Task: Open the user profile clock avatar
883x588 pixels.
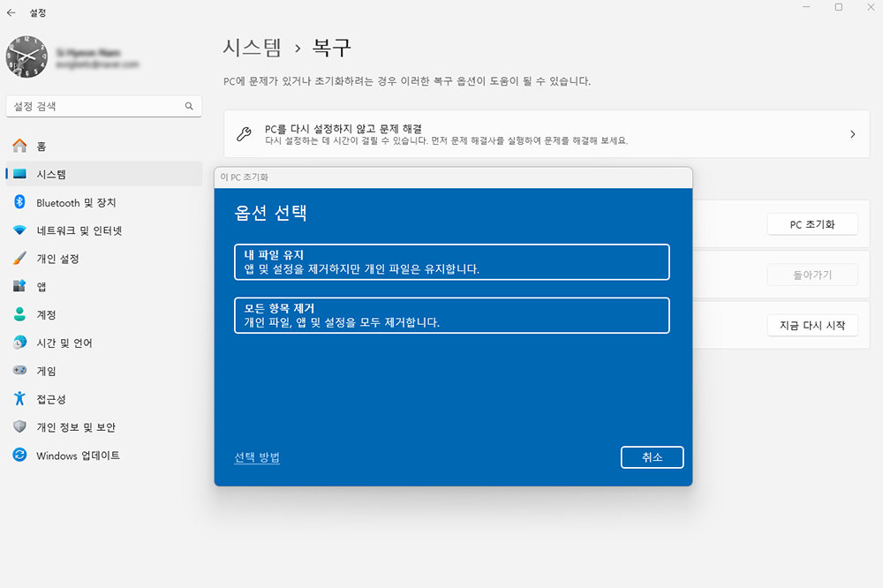Action: coord(26,57)
